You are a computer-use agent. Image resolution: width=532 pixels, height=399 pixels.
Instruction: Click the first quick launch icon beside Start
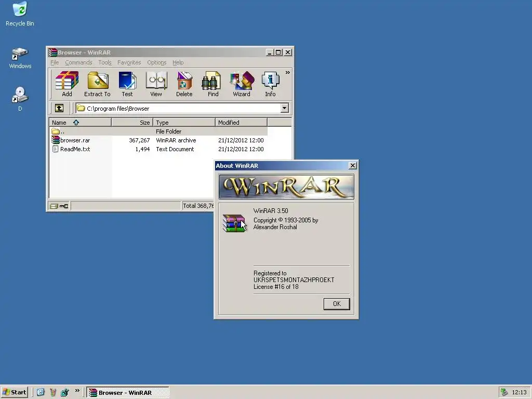[x=41, y=392]
